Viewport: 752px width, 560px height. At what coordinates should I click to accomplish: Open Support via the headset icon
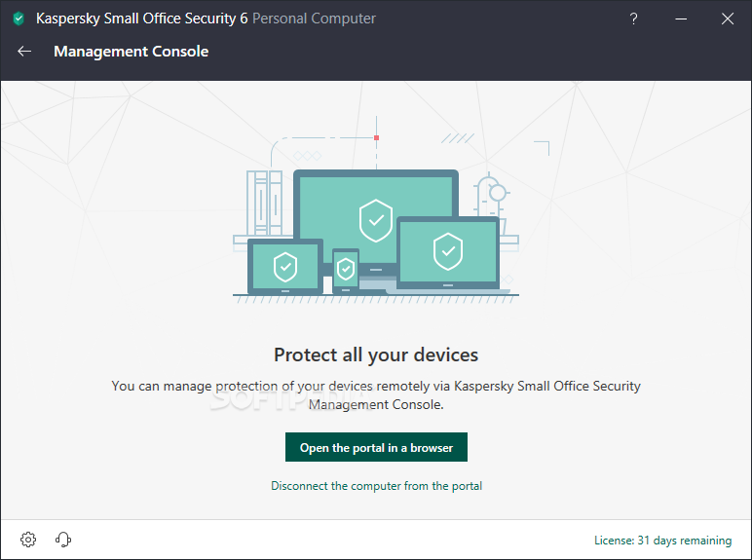point(63,540)
